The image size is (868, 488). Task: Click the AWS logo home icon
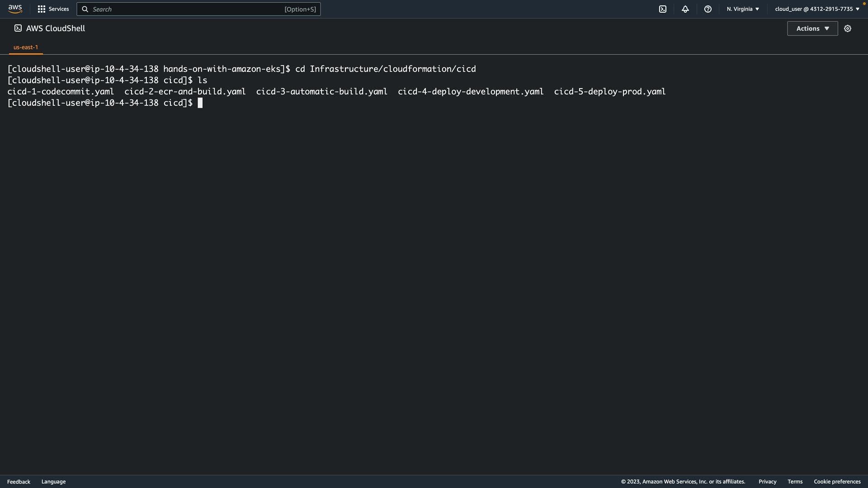15,9
